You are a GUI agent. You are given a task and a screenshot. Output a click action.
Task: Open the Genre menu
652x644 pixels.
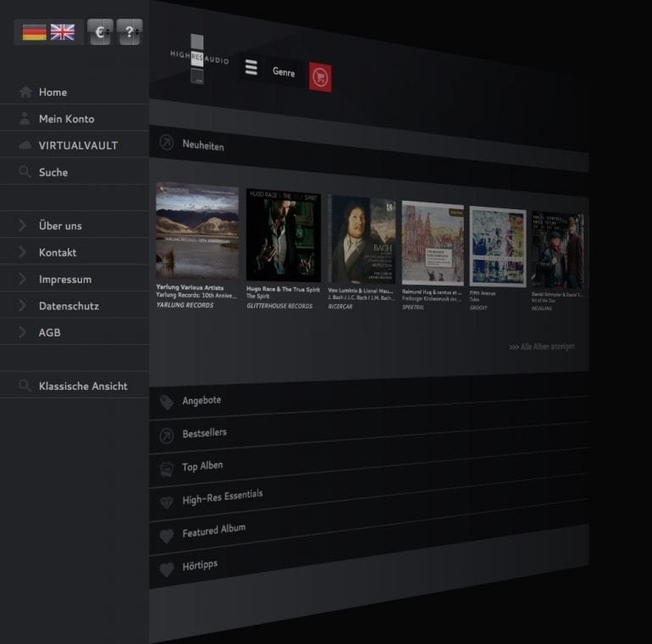coord(284,72)
